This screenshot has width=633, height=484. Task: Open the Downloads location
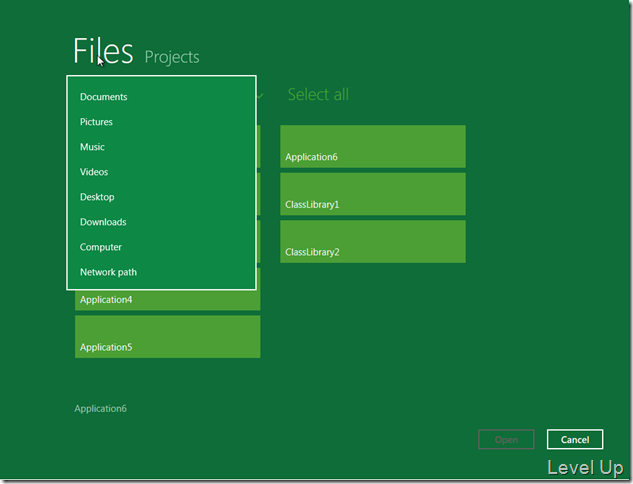click(x=161, y=222)
